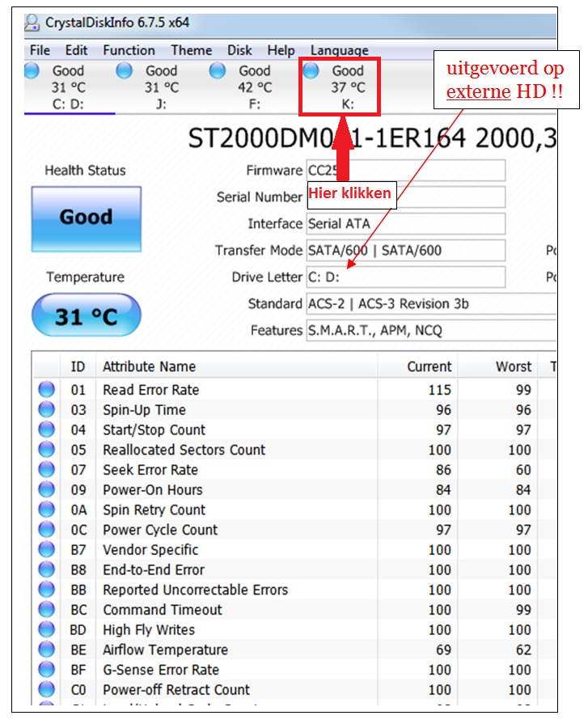The image size is (588, 724).
Task: Select the Spin-Up Time attribute name
Action: pyautogui.click(x=145, y=410)
